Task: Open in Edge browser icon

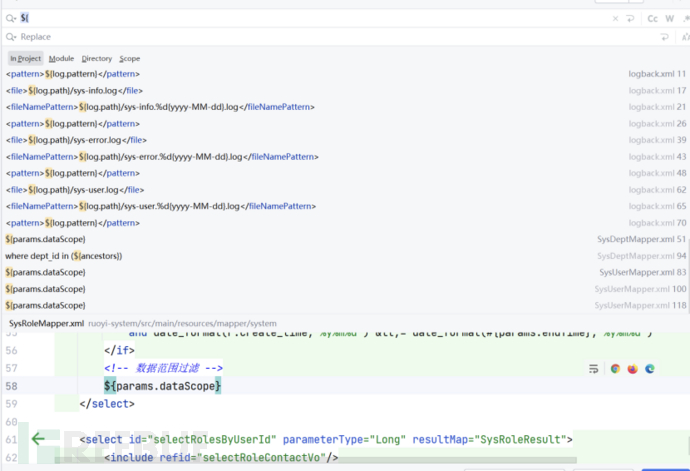Action: point(649,369)
